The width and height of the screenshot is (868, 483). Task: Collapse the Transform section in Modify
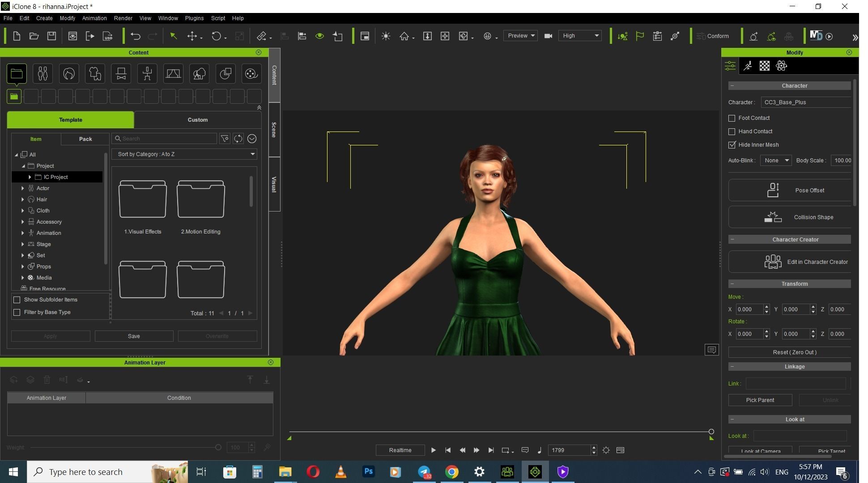732,284
